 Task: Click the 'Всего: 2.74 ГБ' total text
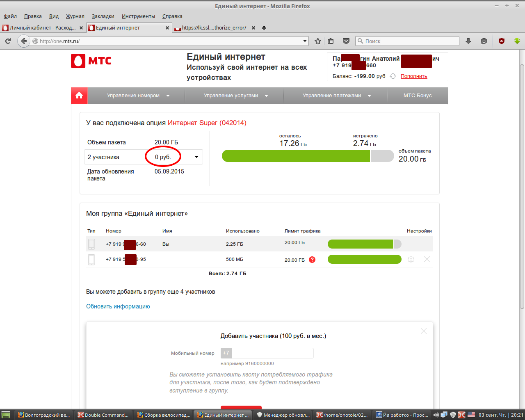[x=228, y=274]
